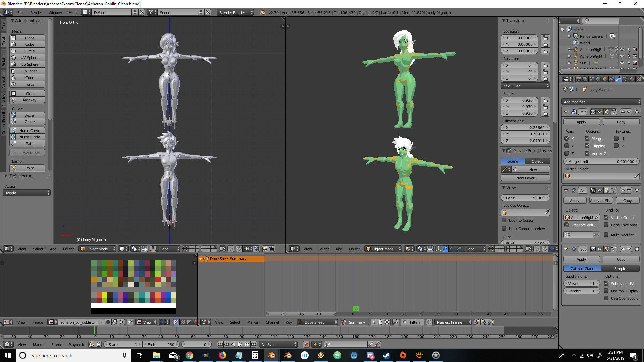Image resolution: width=644 pixels, height=362 pixels.
Task: Click the Lens value slider field
Action: (x=525, y=198)
